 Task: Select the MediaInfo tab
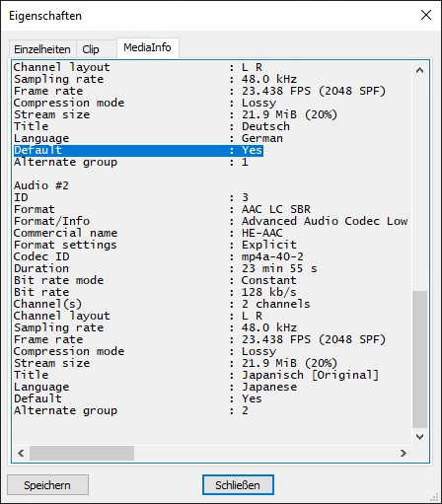click(x=147, y=47)
